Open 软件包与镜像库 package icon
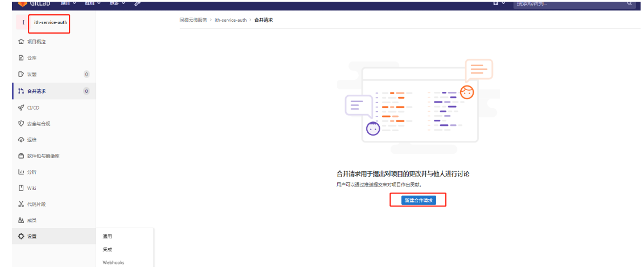This screenshot has height=268, width=644. tap(21, 156)
